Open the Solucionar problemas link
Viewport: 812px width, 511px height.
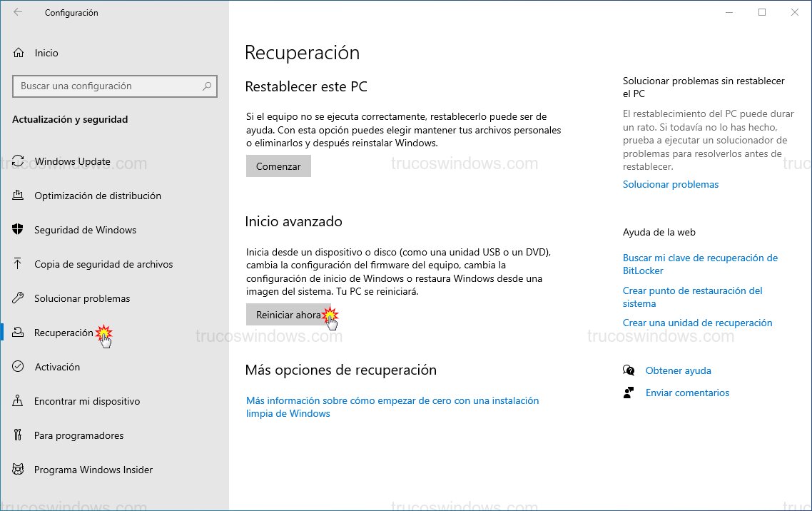(x=671, y=184)
